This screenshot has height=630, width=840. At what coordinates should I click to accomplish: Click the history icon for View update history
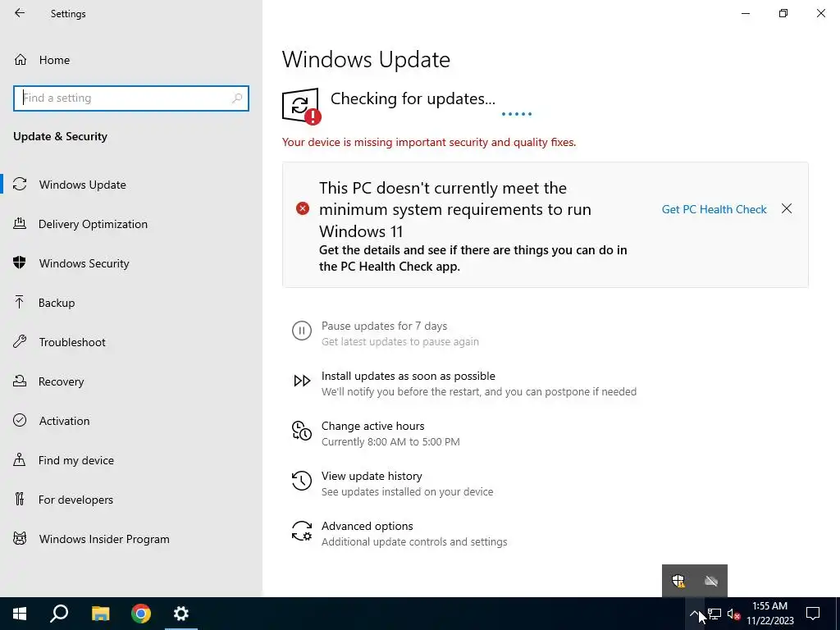coord(302,481)
